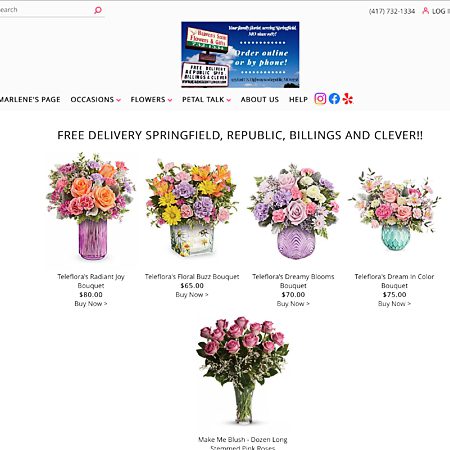Buy the Teleflora's Radiant Joy Bouquet now
Screen dimensions: 450x450
tap(91, 304)
